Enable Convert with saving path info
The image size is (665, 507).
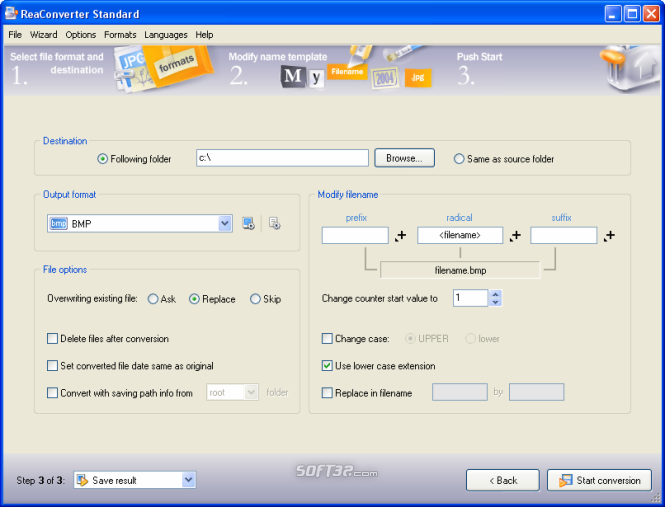pos(52,393)
